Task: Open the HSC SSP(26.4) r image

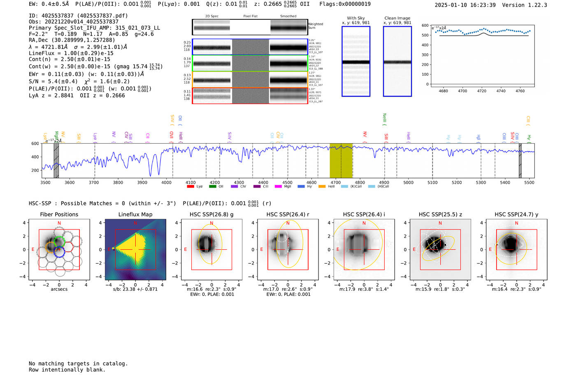Action: [x=288, y=250]
